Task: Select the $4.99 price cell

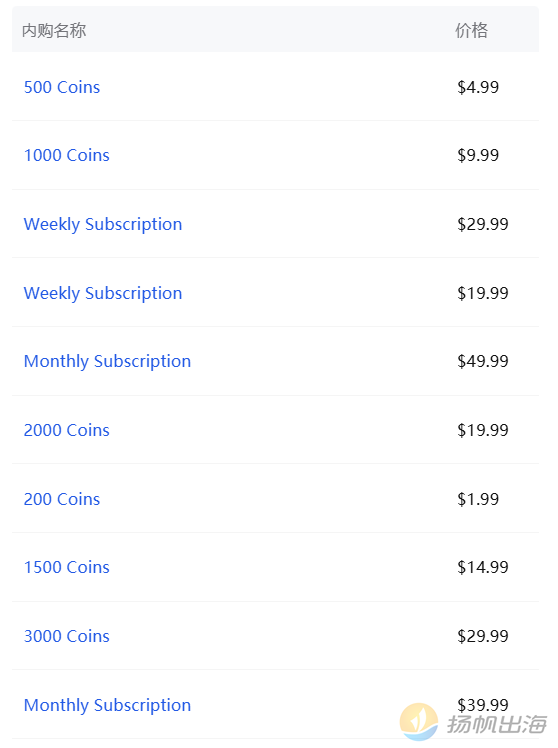Action: [478, 87]
